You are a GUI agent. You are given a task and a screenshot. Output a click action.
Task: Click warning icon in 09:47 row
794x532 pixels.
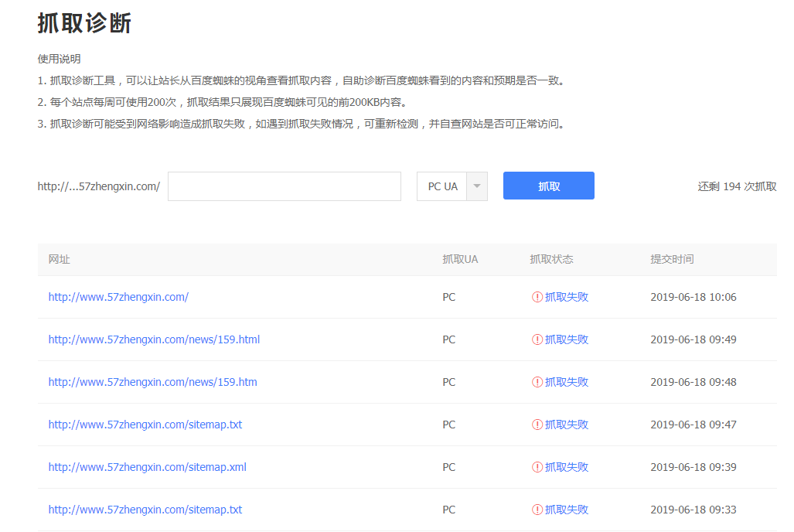[x=537, y=425]
